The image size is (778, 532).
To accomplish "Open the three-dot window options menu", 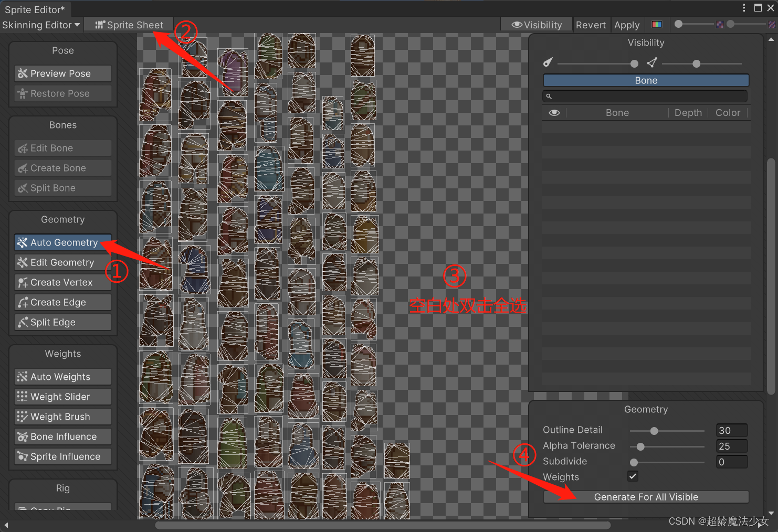I will tap(744, 8).
